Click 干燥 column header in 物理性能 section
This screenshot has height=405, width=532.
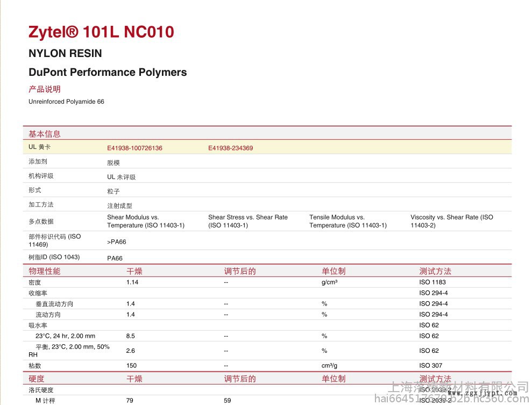[x=134, y=271]
